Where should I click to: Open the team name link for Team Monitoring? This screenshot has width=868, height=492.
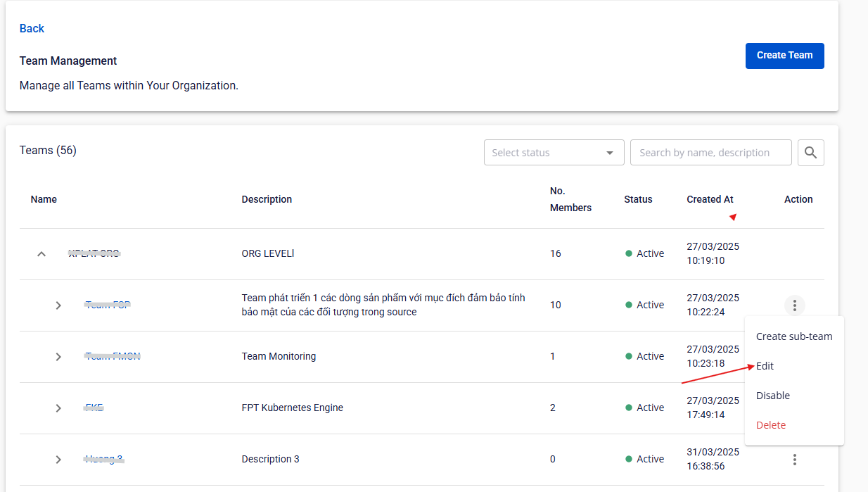click(x=113, y=356)
